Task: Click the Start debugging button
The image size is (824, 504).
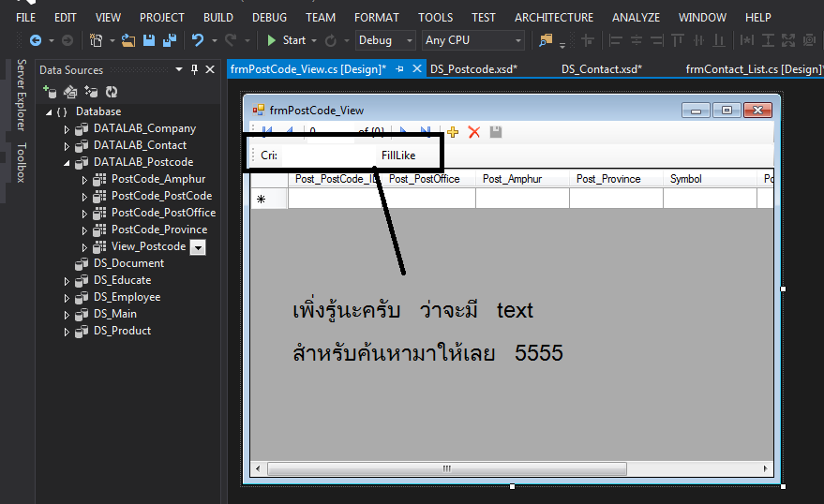Action: (286, 40)
